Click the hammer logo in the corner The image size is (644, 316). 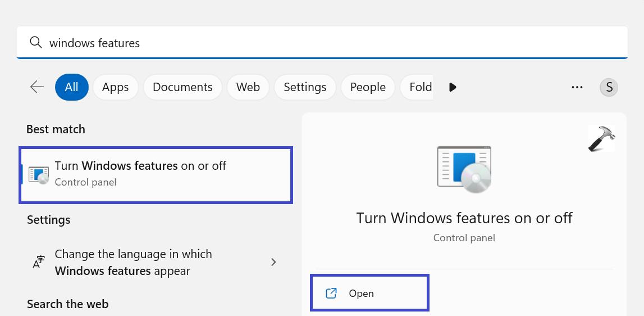601,138
